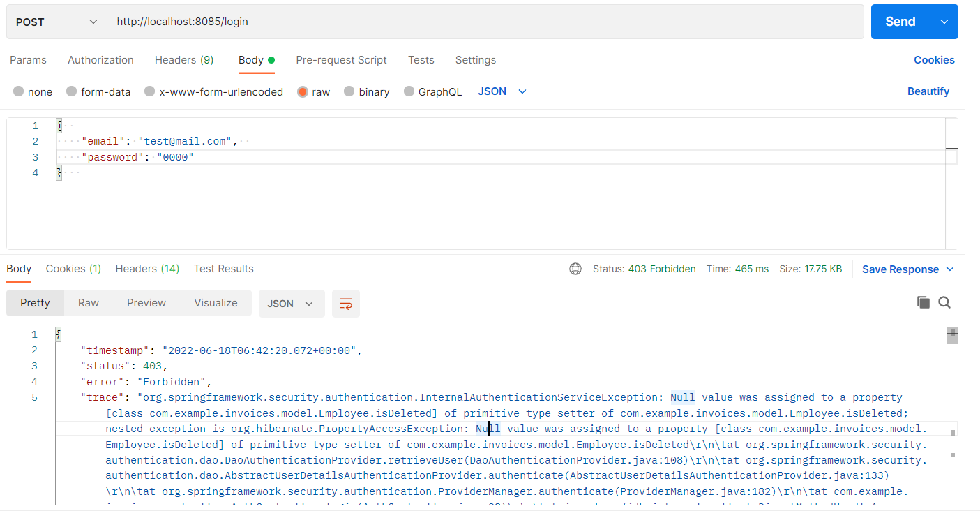Click the request URL field with localhost:8085/login

coord(485,22)
